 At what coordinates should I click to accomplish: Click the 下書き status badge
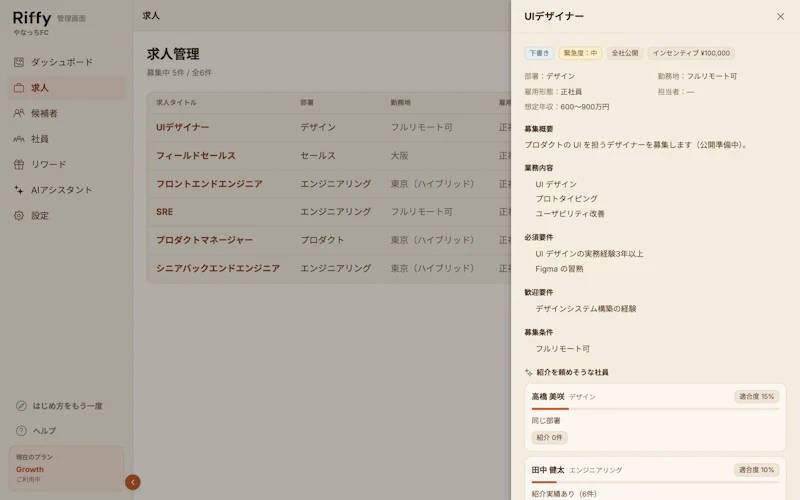539,53
